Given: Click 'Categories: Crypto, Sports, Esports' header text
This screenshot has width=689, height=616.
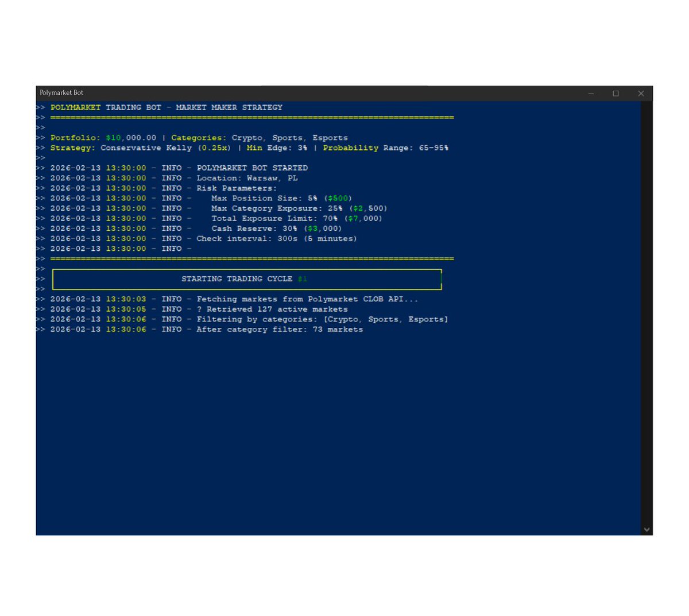Looking at the screenshot, I should tap(260, 138).
